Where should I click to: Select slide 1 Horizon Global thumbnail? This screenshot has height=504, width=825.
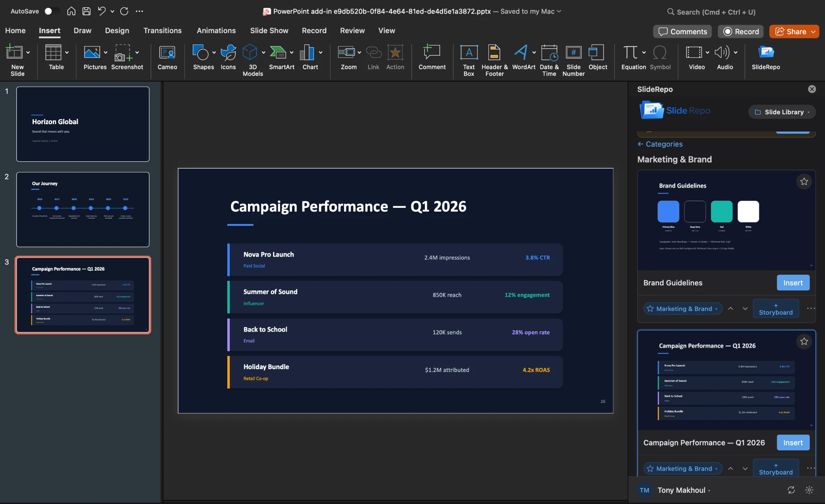[82, 124]
